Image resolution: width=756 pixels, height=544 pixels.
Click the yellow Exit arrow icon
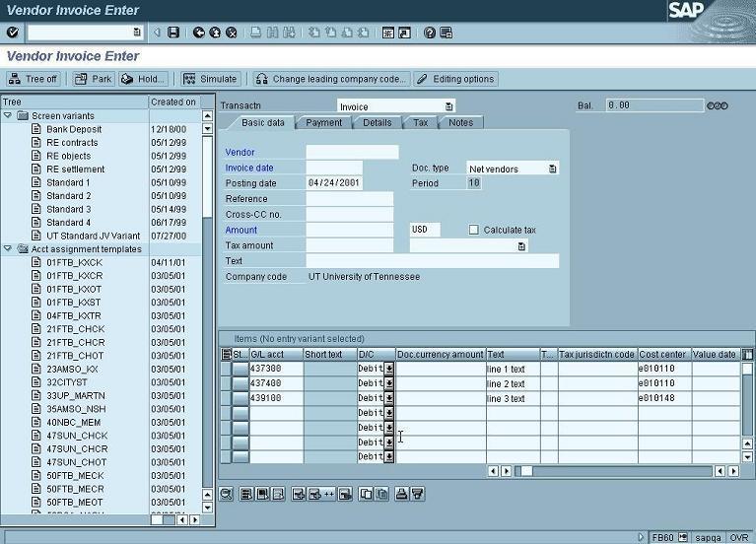215,33
